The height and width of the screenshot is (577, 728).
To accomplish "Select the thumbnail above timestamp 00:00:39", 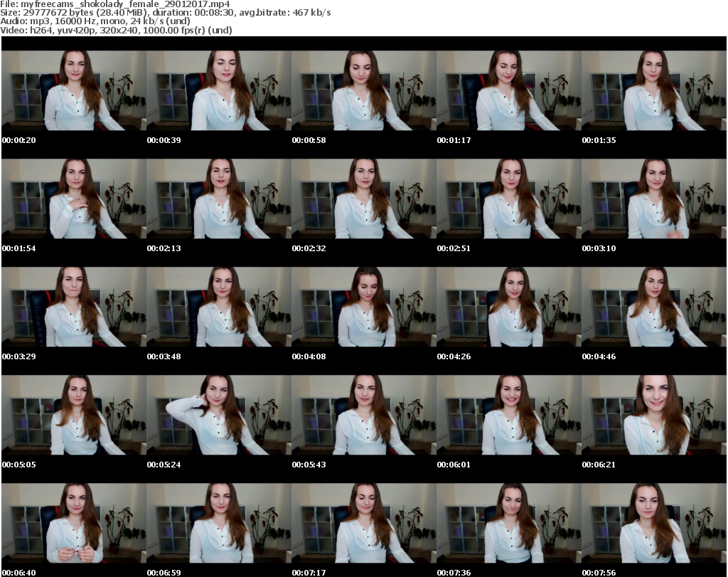I will [219, 90].
